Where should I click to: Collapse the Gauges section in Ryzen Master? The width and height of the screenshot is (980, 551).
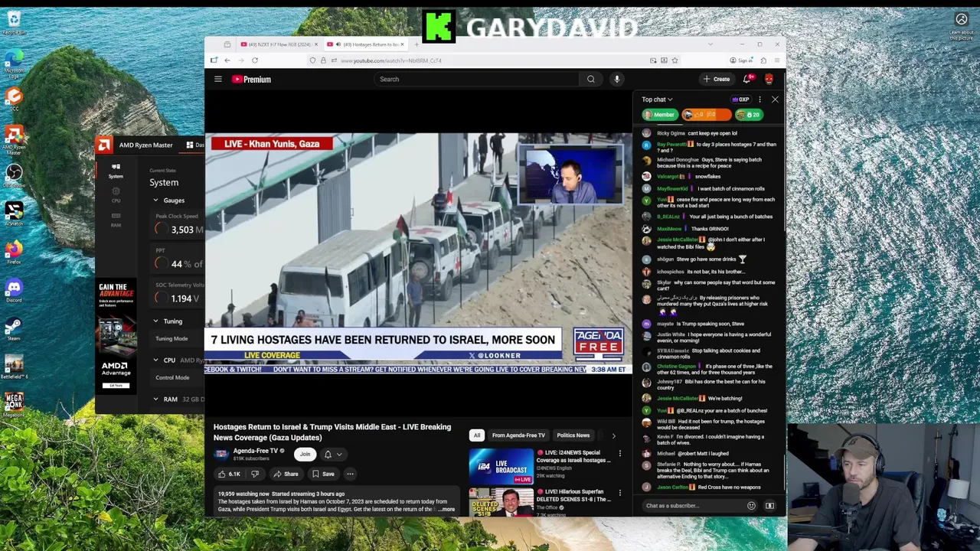coord(155,201)
